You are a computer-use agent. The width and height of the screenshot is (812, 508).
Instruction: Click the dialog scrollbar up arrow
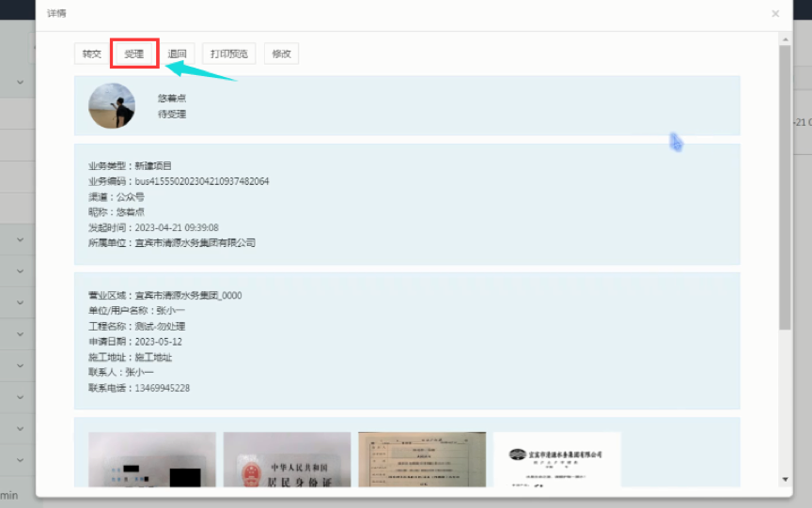785,38
